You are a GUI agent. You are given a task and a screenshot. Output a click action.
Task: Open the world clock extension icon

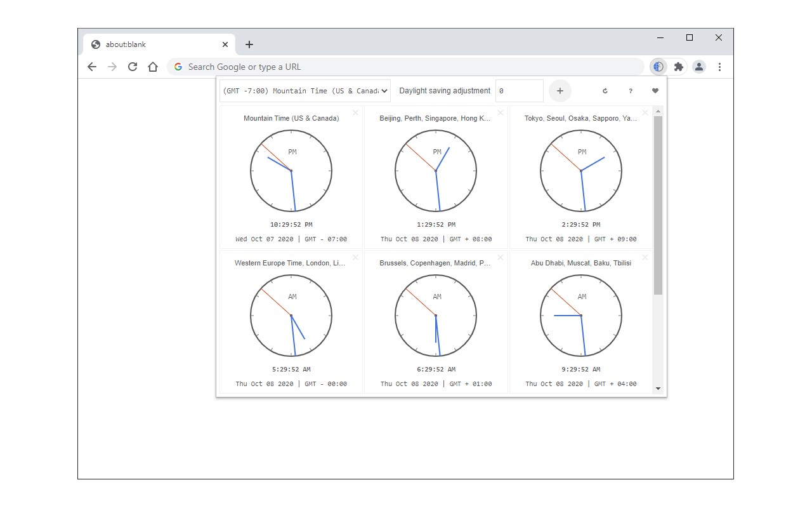point(658,67)
